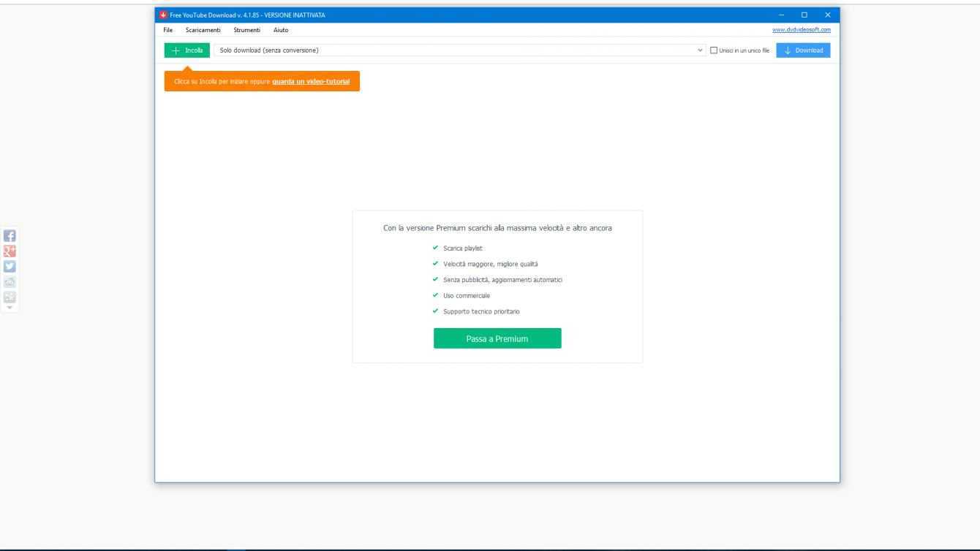Open the Scaricamenti menu
980x551 pixels.
203,30
